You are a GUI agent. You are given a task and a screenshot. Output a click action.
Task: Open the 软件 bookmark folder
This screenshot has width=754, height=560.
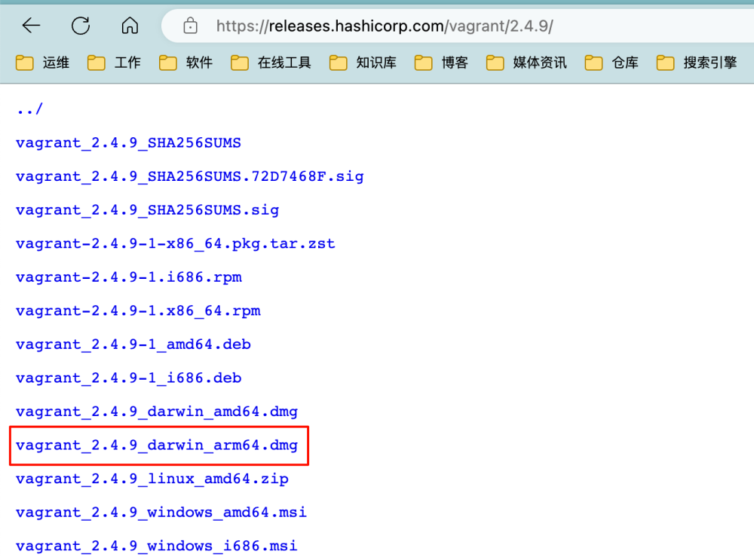pos(186,63)
